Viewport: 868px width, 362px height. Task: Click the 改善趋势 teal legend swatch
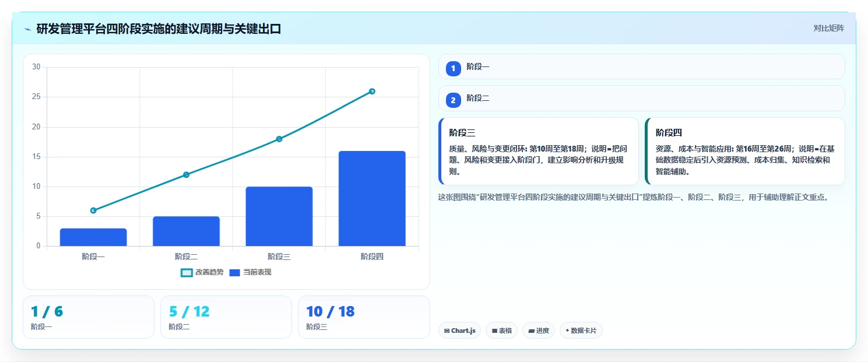tap(187, 273)
